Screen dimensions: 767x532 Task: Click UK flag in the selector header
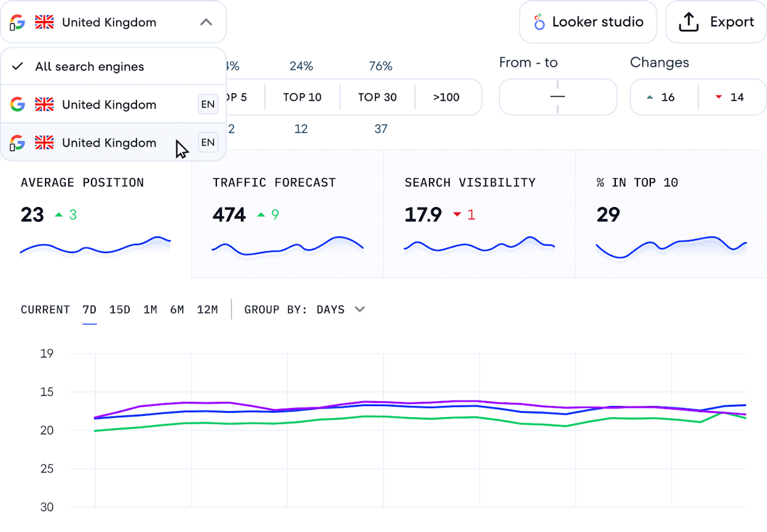(44, 23)
